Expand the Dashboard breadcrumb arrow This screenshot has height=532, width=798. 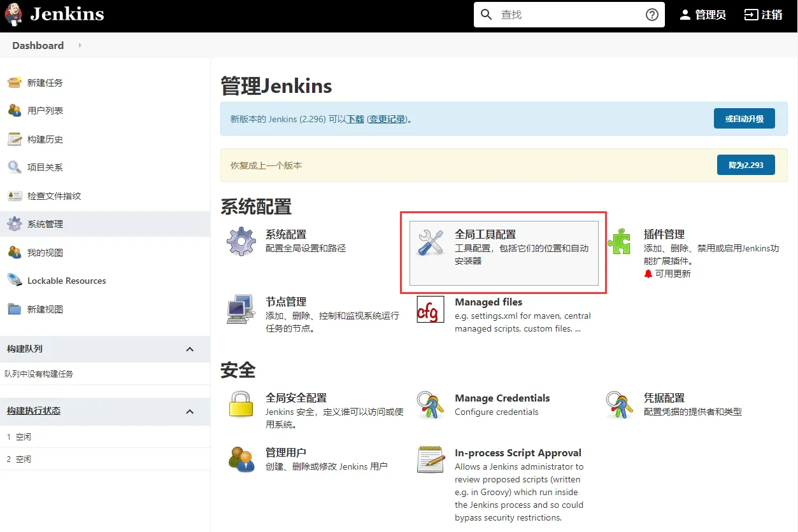tap(80, 45)
